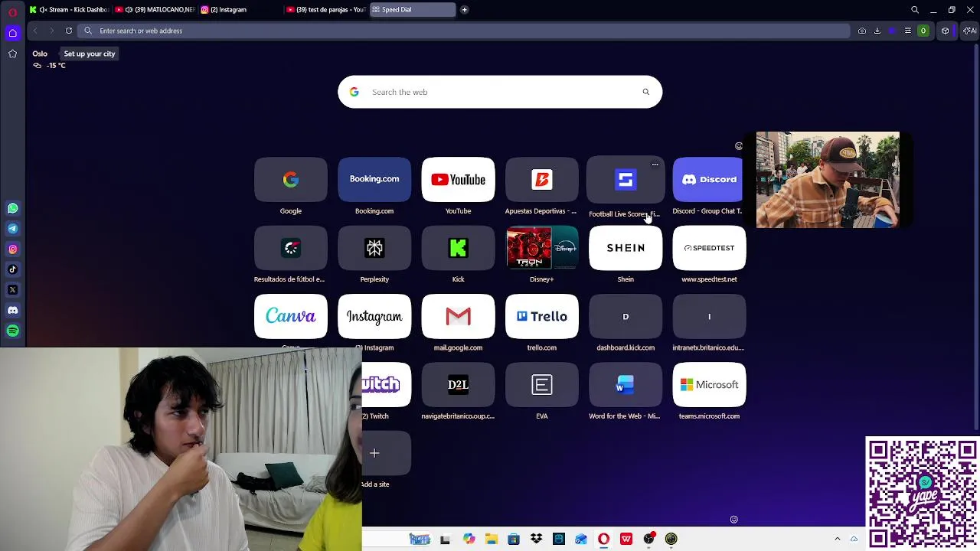Open options menu on Football Live Scores tile
Screen dimensions: 980x551
click(x=655, y=165)
